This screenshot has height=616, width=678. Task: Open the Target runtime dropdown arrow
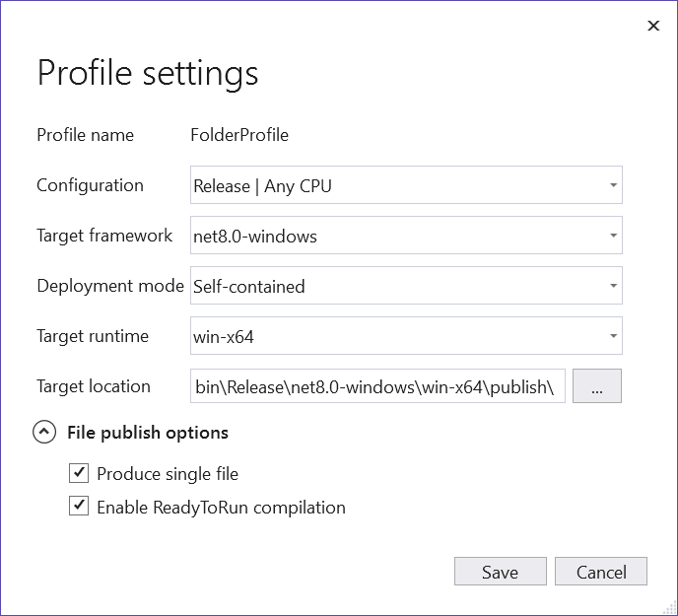[613, 336]
